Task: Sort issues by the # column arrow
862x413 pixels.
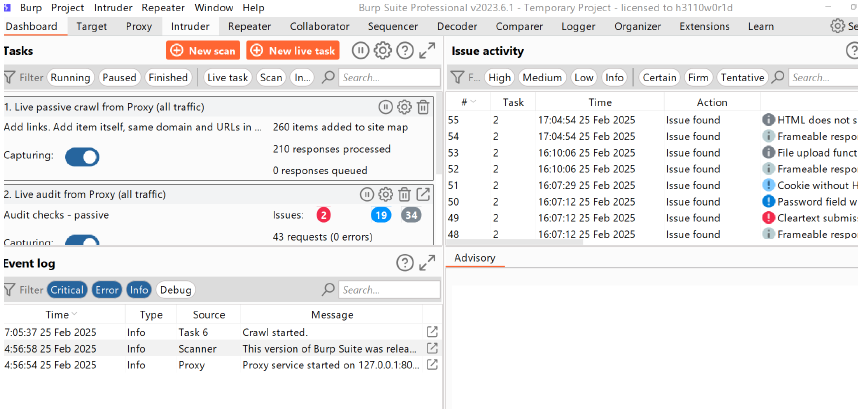Action: [x=473, y=102]
